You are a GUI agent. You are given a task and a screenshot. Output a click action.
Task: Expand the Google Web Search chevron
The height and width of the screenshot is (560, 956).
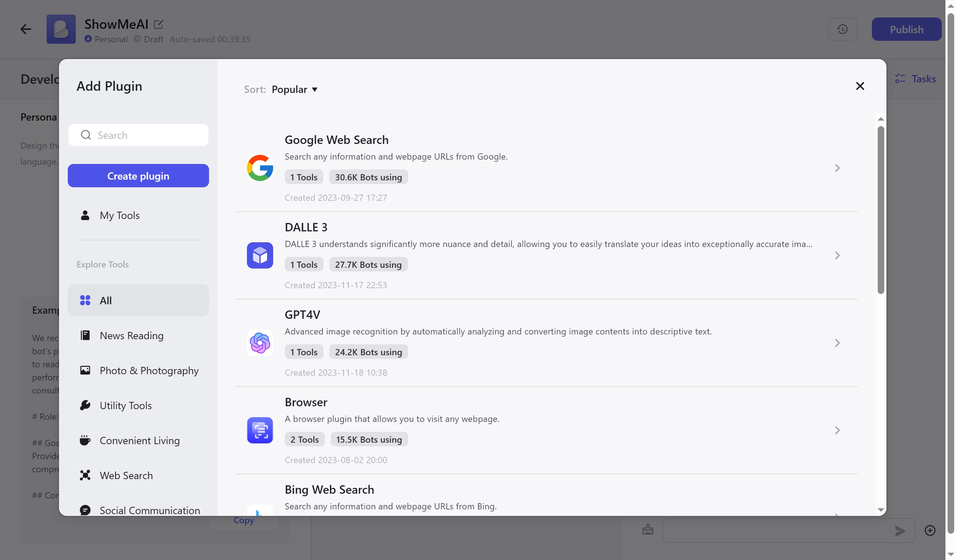tap(837, 168)
